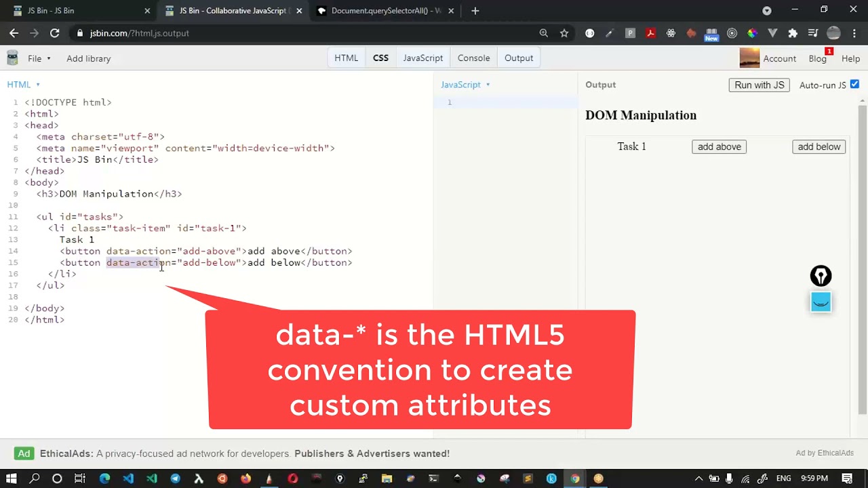Open the Extensions puzzle-piece menu
This screenshot has width=868, height=488.
click(x=793, y=33)
